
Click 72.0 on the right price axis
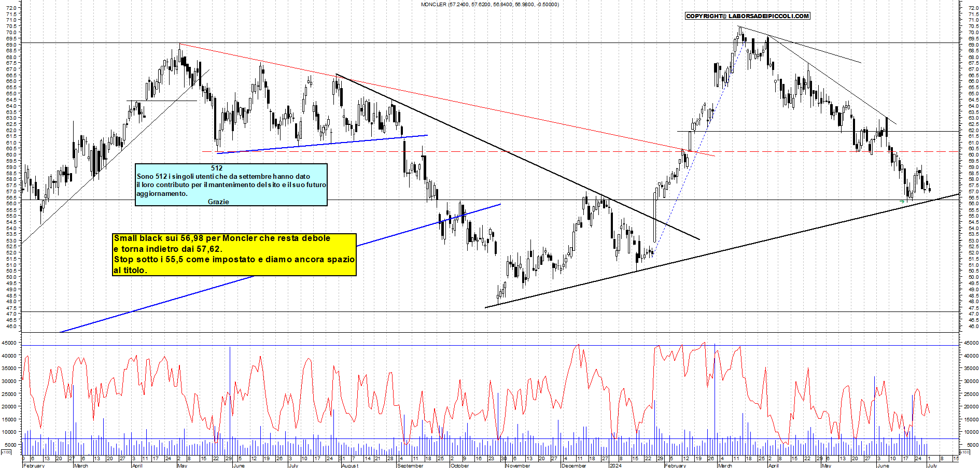coord(973,8)
